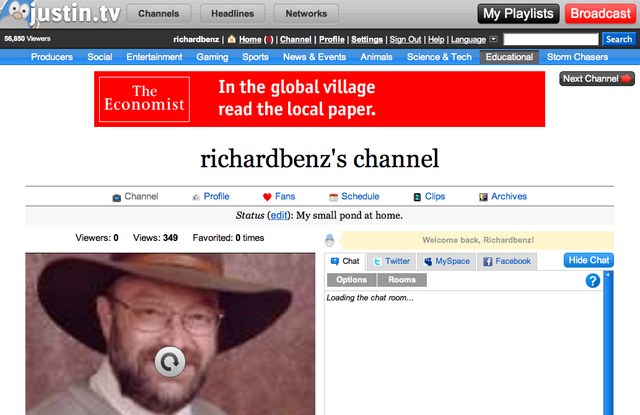
Task: Click the red arrow on Next Channel
Action: (x=626, y=79)
